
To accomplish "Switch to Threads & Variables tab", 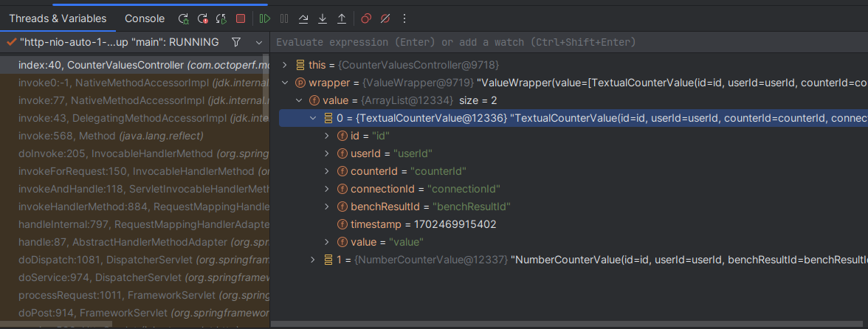I will tap(58, 18).
